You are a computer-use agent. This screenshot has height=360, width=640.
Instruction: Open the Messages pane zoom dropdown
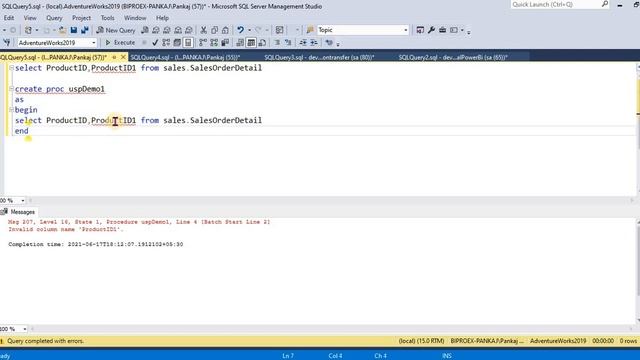pos(24,329)
